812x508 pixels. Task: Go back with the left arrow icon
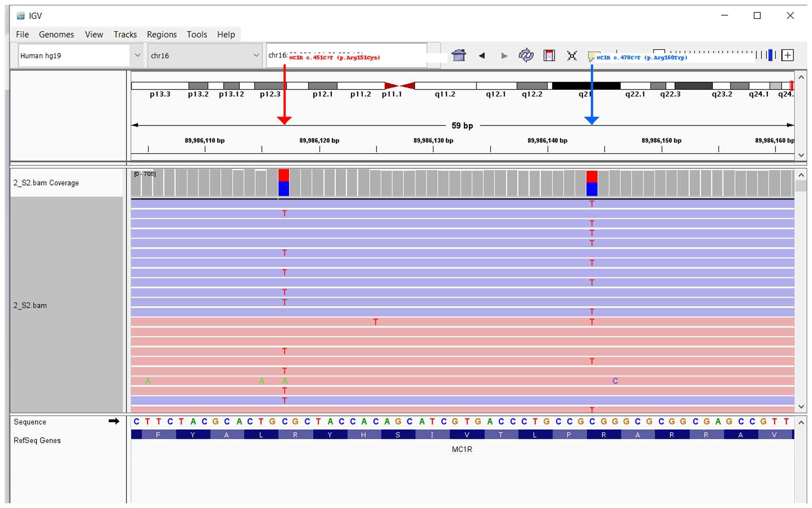[482, 56]
